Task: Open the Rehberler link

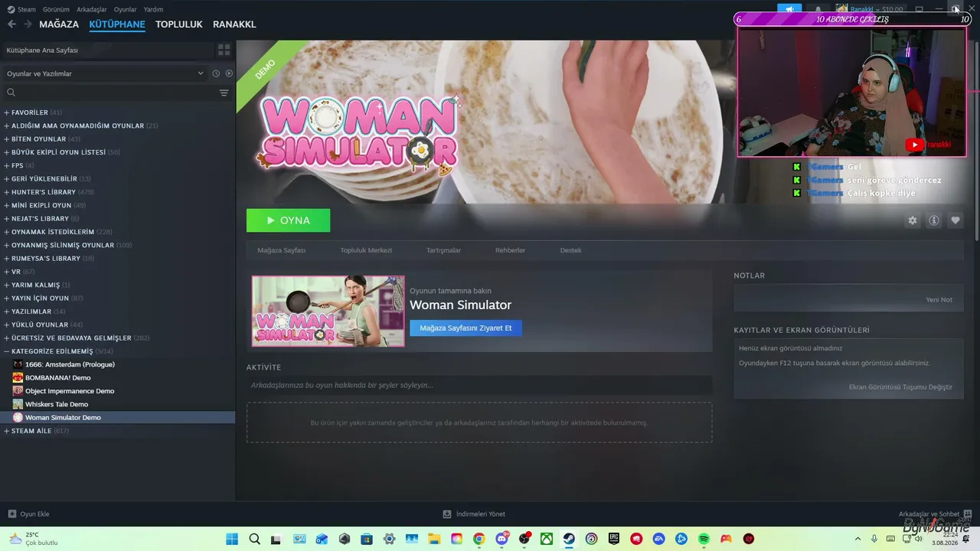Action: 510,250
